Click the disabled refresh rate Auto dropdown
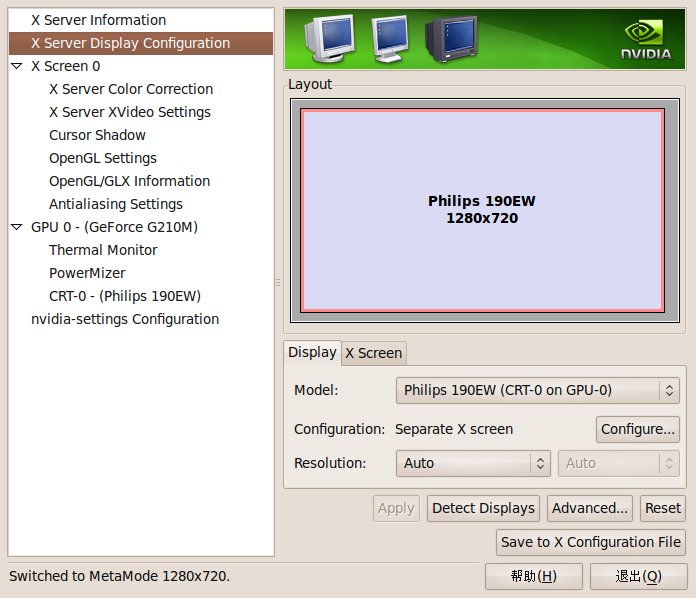 (618, 463)
